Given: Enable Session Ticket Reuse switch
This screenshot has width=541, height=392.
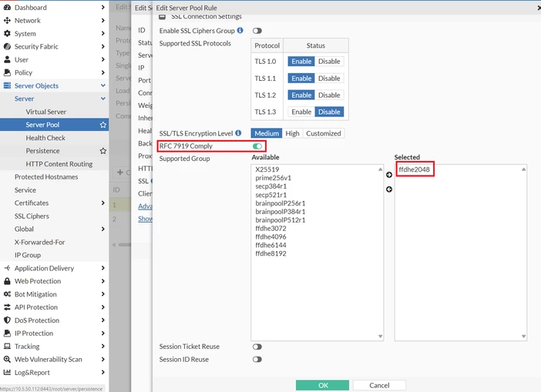Looking at the screenshot, I should (257, 347).
